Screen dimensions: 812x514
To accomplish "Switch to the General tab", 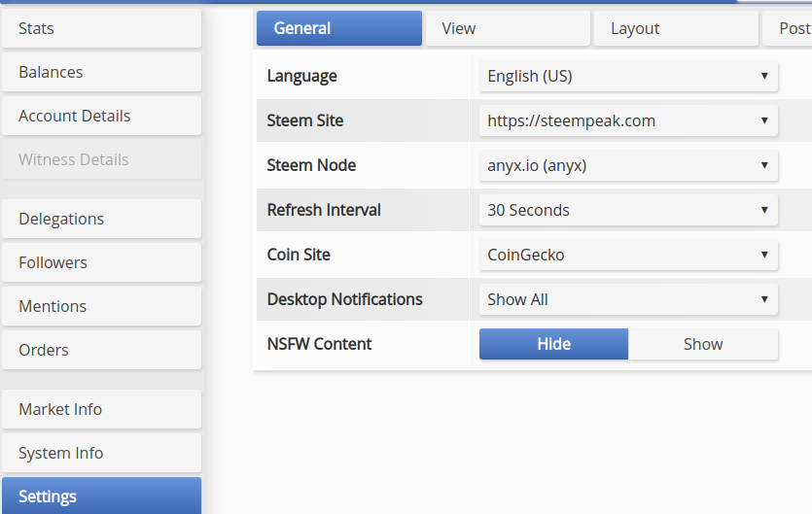I will (338, 28).
